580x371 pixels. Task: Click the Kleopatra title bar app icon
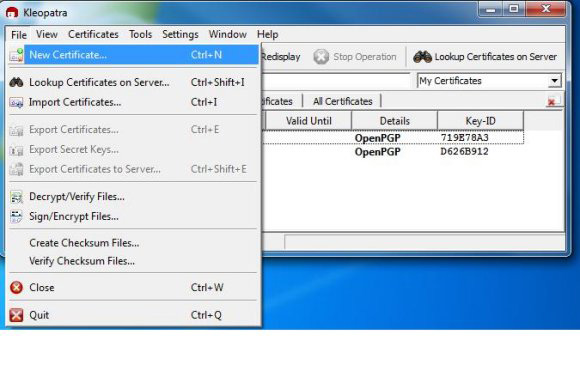tap(12, 13)
